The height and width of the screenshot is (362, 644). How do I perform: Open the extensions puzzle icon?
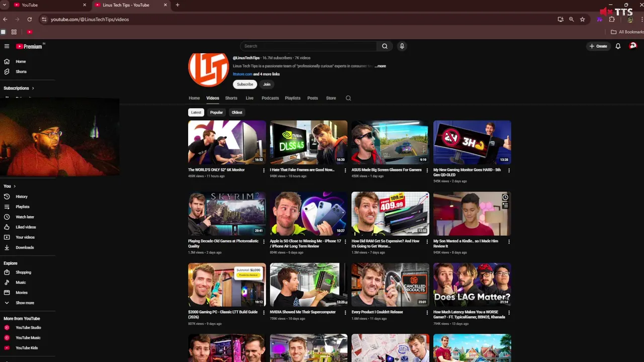coord(612,19)
